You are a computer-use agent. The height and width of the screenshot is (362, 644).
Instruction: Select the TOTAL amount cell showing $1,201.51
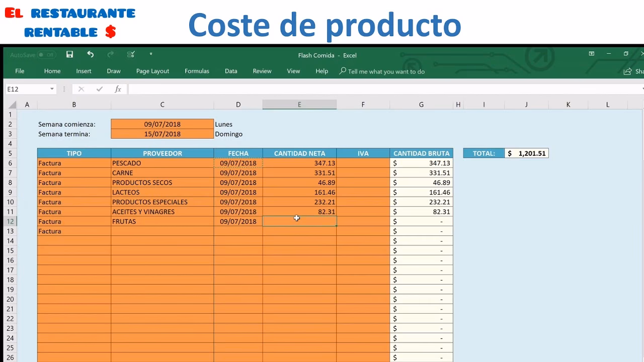pyautogui.click(x=526, y=153)
